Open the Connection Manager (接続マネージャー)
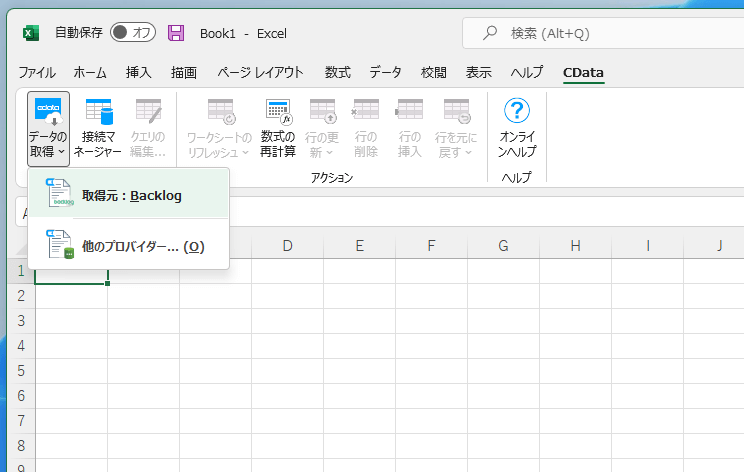 point(101,128)
